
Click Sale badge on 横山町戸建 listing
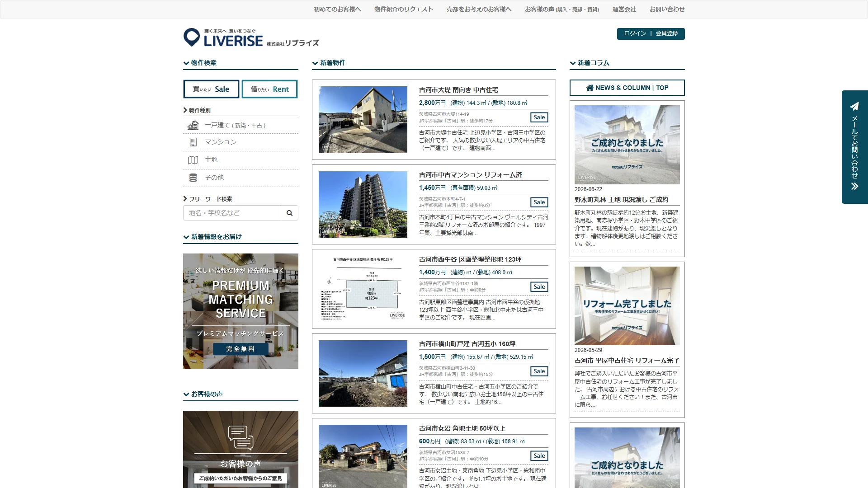tap(539, 371)
